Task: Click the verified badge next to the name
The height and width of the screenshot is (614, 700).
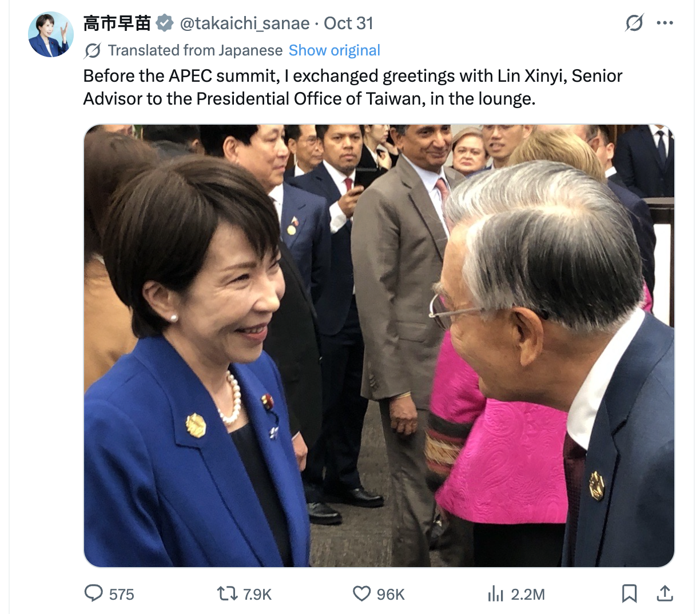Action: (x=165, y=23)
